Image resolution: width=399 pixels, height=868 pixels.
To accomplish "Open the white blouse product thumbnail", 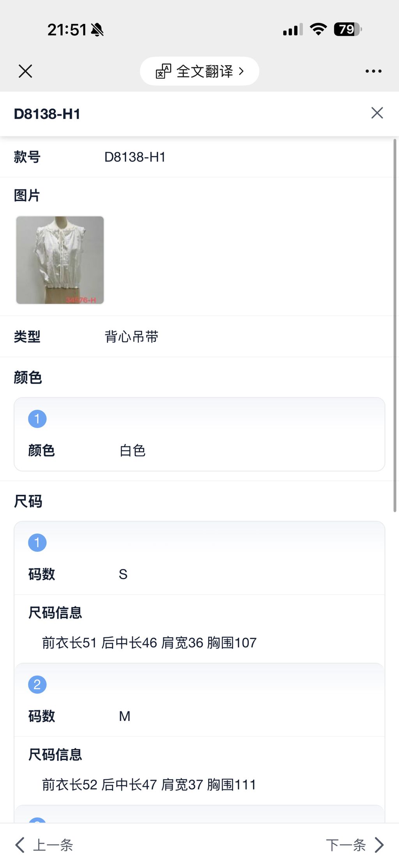I will (x=60, y=260).
